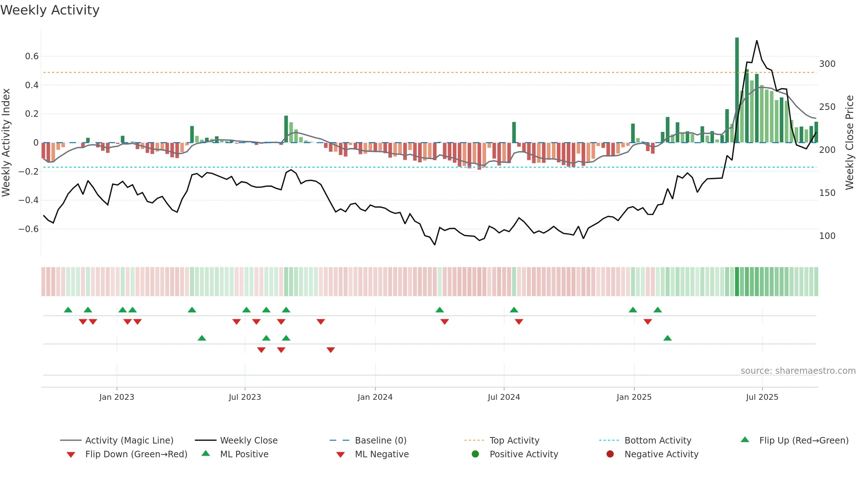Click the rightmost green triangle in second marker row
Viewport: 868px width, 488px height.
click(x=668, y=338)
